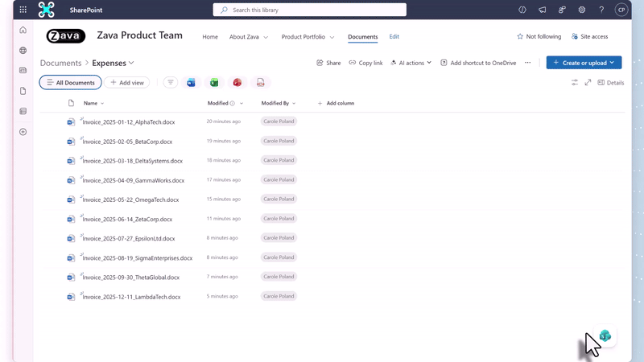Filter by Word documents icon
Image resolution: width=644 pixels, height=362 pixels.
pos(191,83)
